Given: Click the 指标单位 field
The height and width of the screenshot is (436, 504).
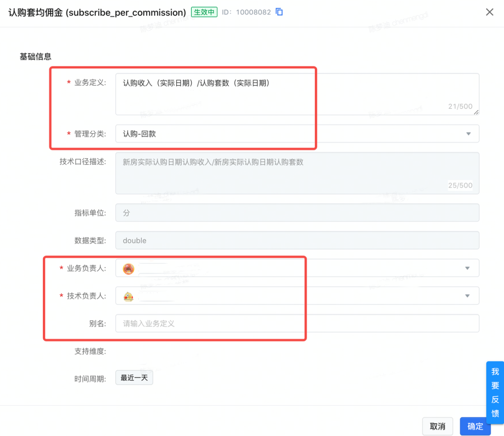Looking at the screenshot, I should coord(297,213).
